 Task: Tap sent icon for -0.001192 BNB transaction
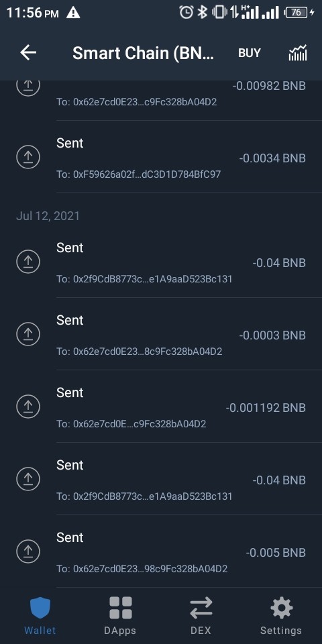coord(28,407)
